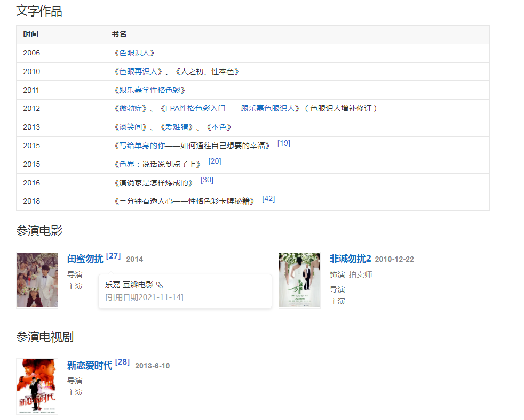Click citation reference [20]
Screen dimensions: 524x420
coord(215,161)
